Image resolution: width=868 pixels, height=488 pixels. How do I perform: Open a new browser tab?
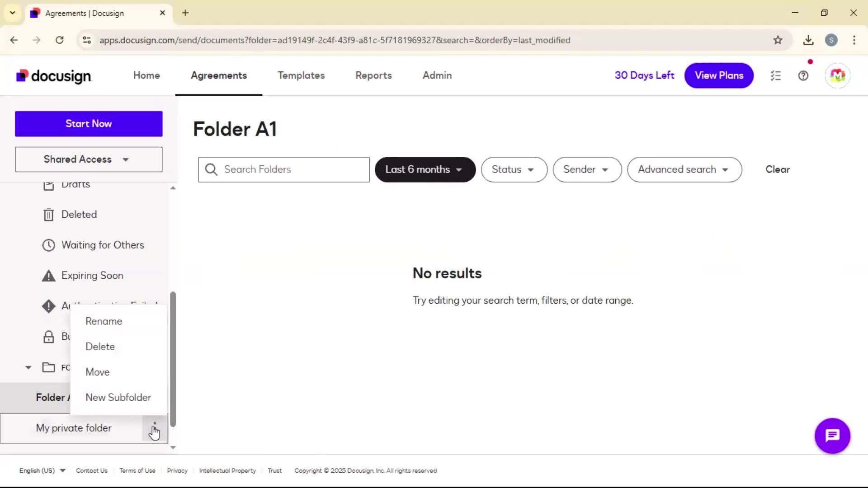[x=185, y=13]
